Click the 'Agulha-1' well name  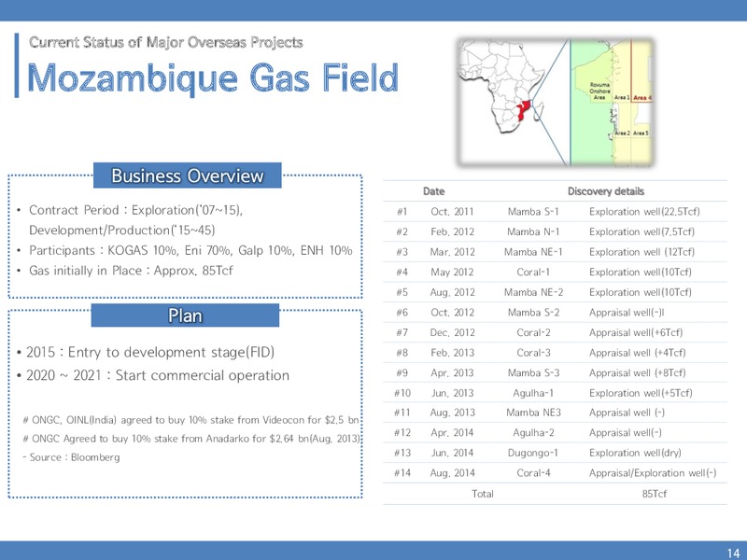tap(533, 393)
